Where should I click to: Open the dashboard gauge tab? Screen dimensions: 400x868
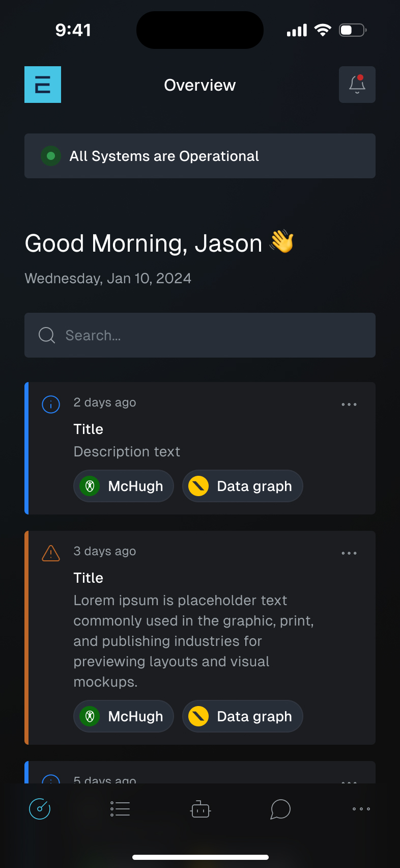click(x=40, y=809)
